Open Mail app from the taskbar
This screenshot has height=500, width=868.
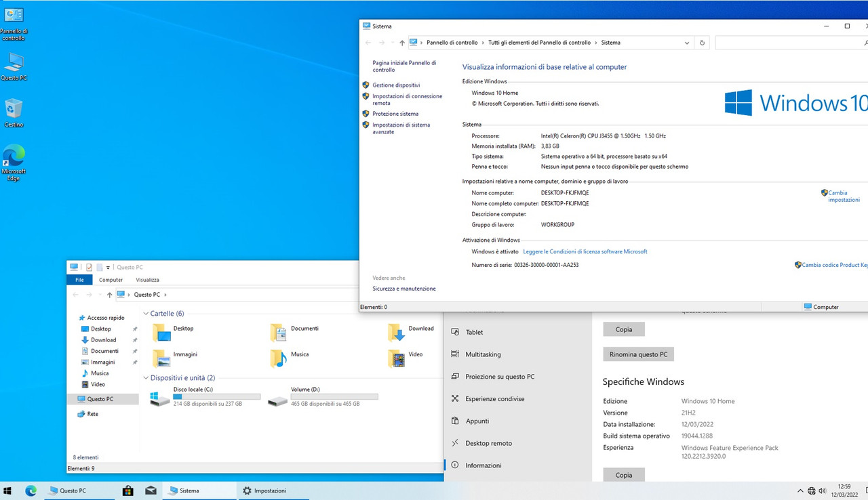pyautogui.click(x=151, y=491)
